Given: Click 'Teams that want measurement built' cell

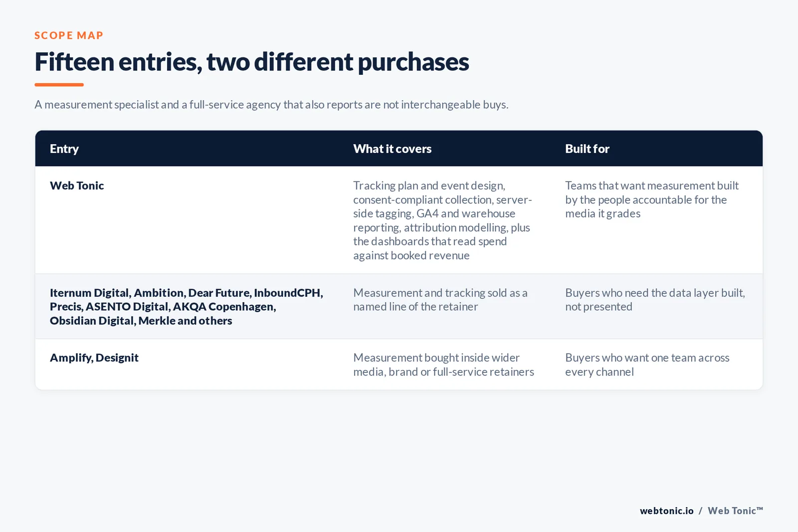Looking at the screenshot, I should tap(652, 199).
